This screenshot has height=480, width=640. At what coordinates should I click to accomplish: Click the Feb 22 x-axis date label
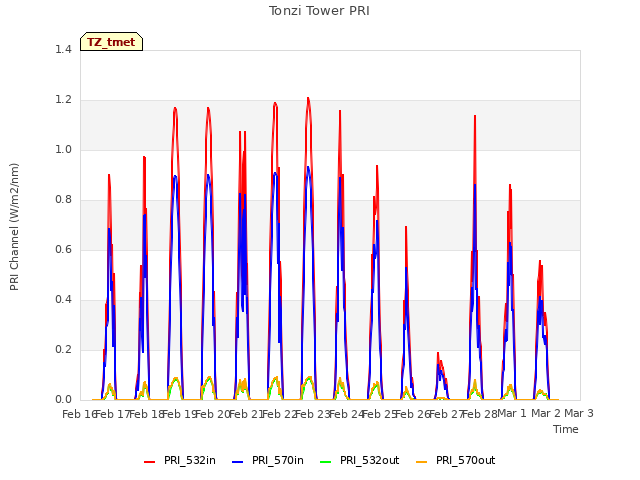[x=280, y=414]
